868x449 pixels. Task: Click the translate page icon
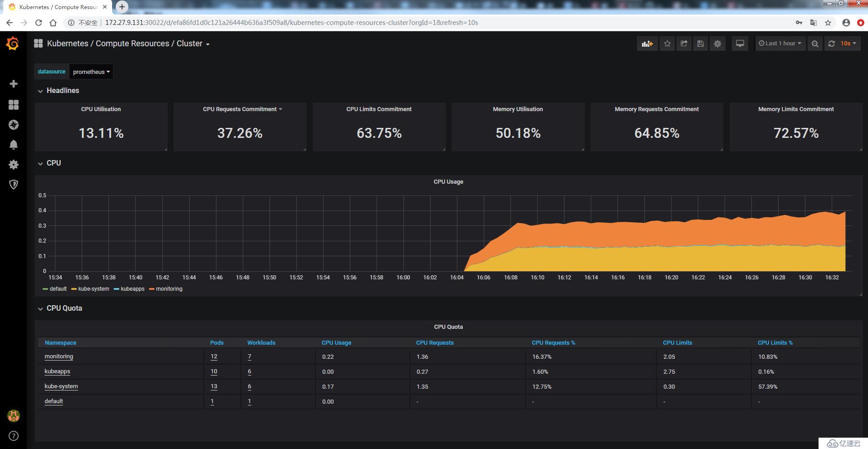pos(814,23)
